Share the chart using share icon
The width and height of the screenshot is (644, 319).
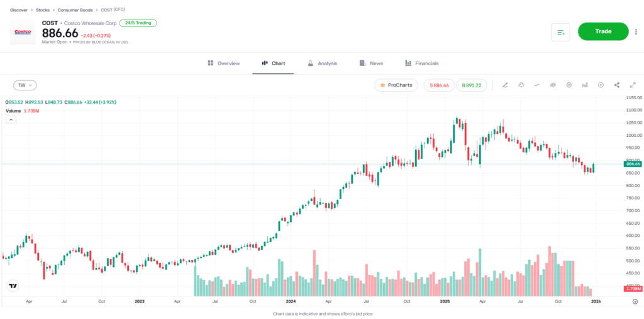pos(616,85)
